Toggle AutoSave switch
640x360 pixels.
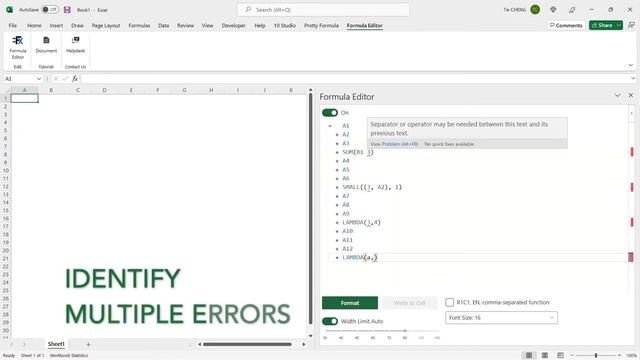(50, 9)
